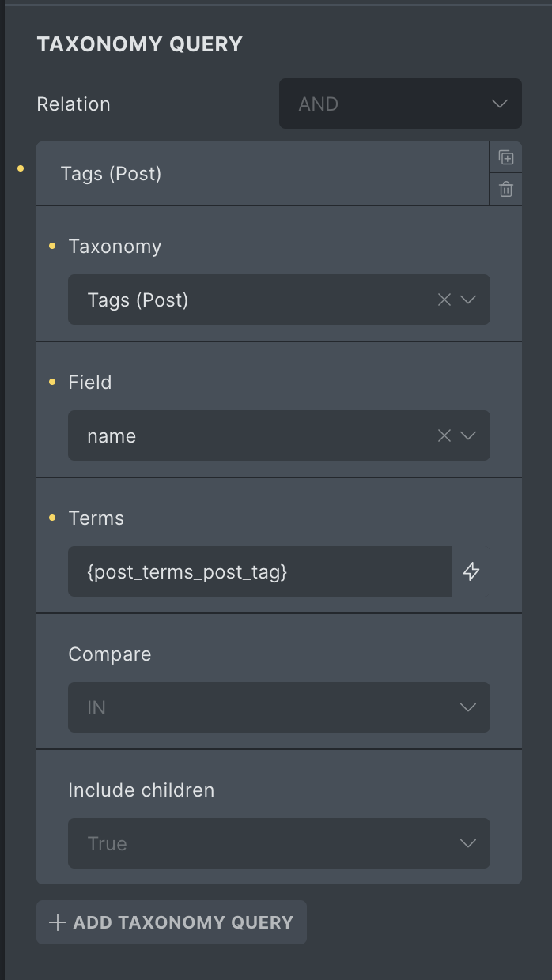552x980 pixels.
Task: Open the Relation AND dropdown
Action: pyautogui.click(x=400, y=104)
